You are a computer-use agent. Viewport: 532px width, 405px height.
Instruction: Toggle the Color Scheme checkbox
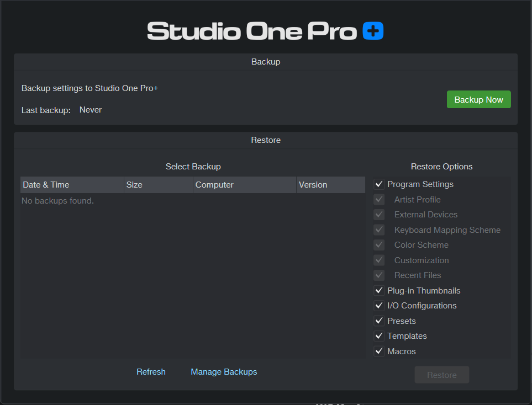click(379, 244)
